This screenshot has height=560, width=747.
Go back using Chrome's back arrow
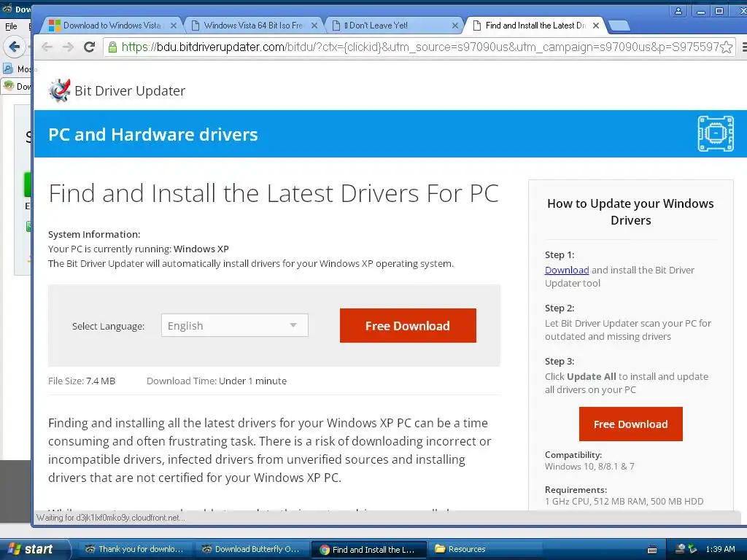(47, 47)
